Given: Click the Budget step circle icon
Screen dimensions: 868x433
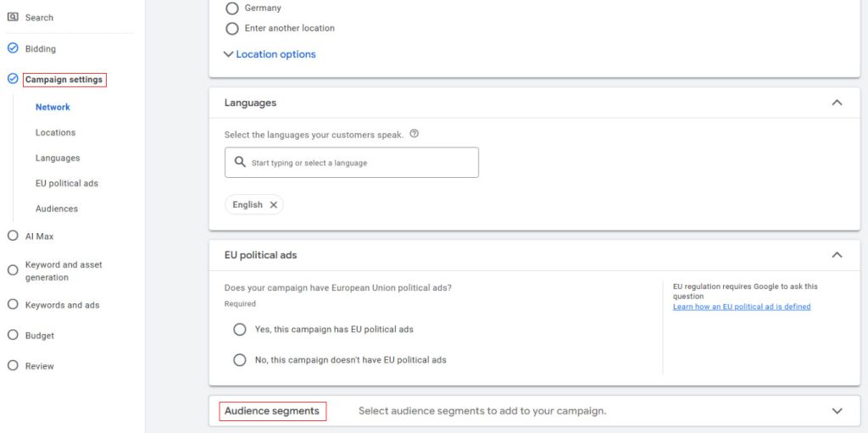Looking at the screenshot, I should pos(13,336).
